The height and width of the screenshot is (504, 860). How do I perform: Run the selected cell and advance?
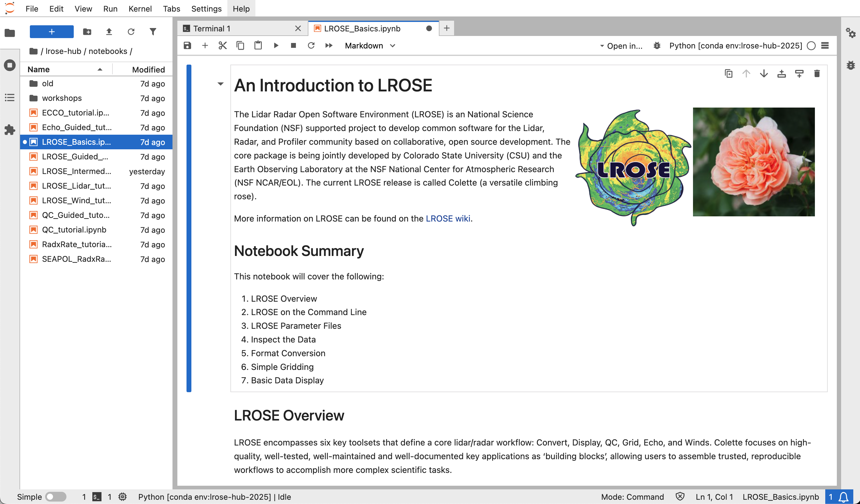tap(276, 46)
